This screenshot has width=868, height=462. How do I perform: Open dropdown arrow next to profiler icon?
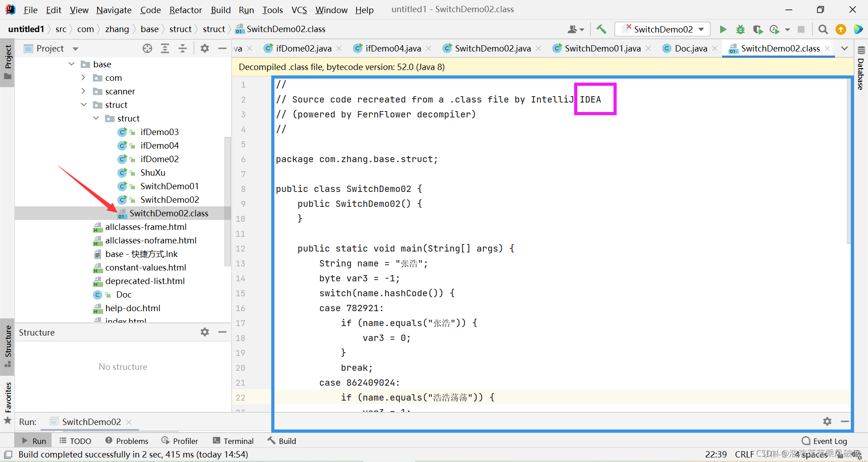(788, 30)
